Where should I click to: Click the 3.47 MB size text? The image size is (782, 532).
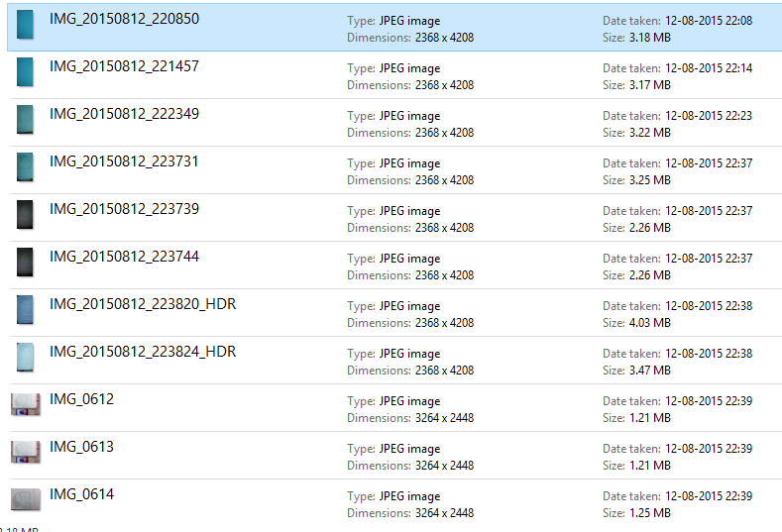tap(650, 371)
